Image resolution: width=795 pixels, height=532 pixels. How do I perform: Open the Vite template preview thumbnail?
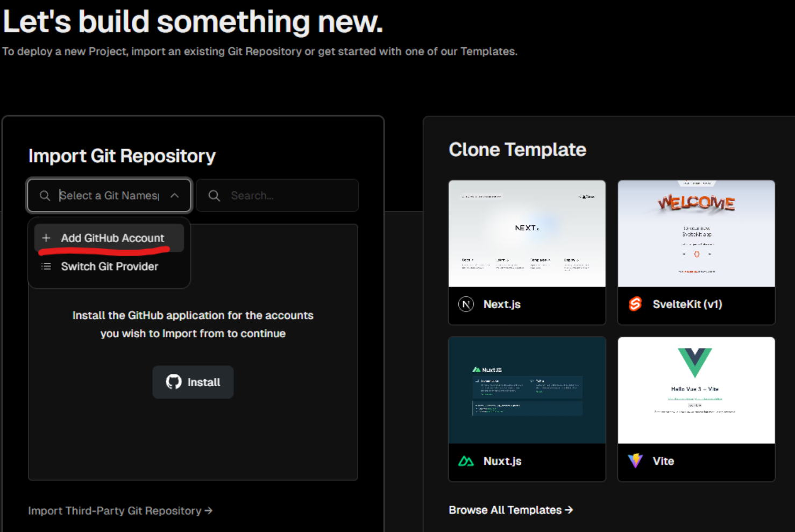point(697,391)
